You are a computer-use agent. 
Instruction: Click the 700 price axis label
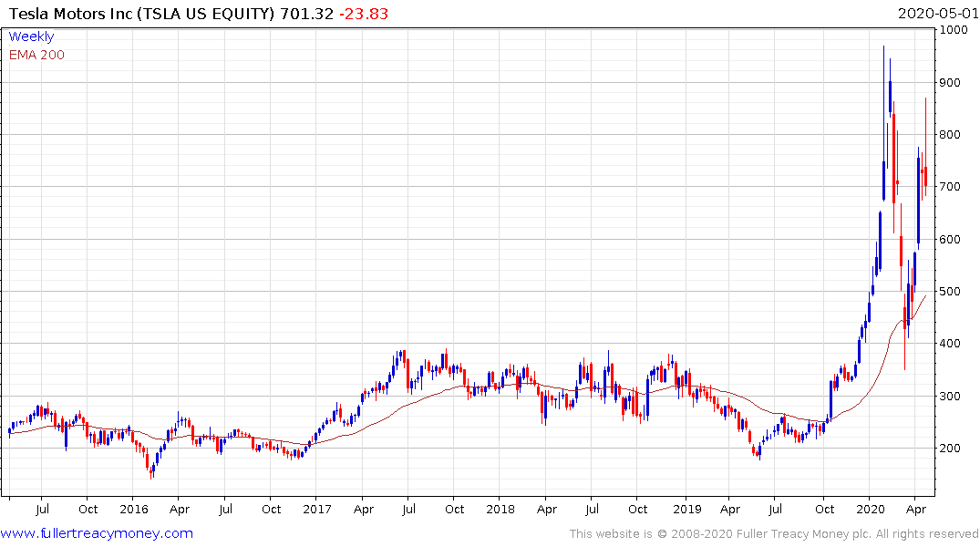click(x=950, y=187)
